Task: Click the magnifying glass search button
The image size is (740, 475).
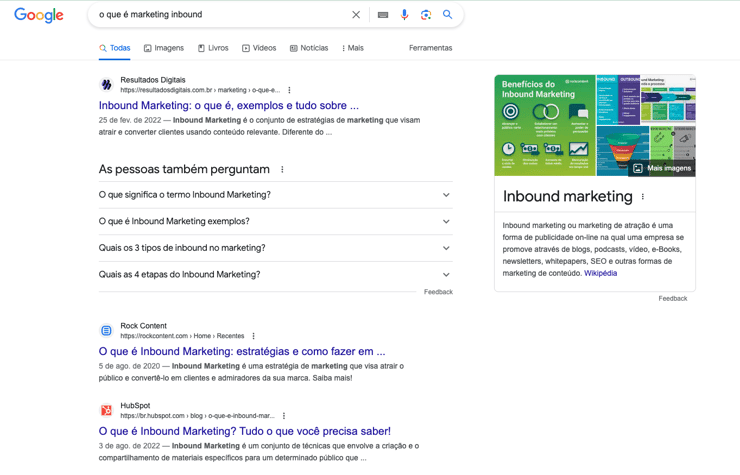Action: pyautogui.click(x=447, y=15)
